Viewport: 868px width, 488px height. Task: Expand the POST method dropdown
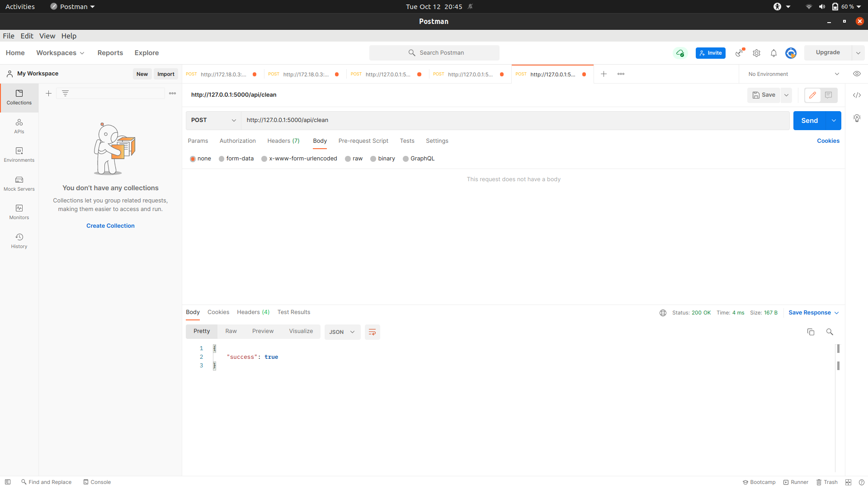(213, 120)
